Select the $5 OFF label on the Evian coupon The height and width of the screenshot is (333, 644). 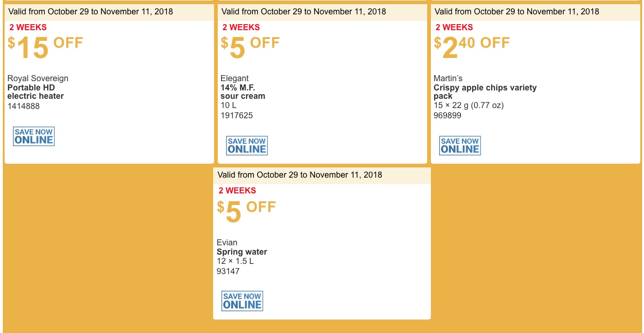click(246, 211)
